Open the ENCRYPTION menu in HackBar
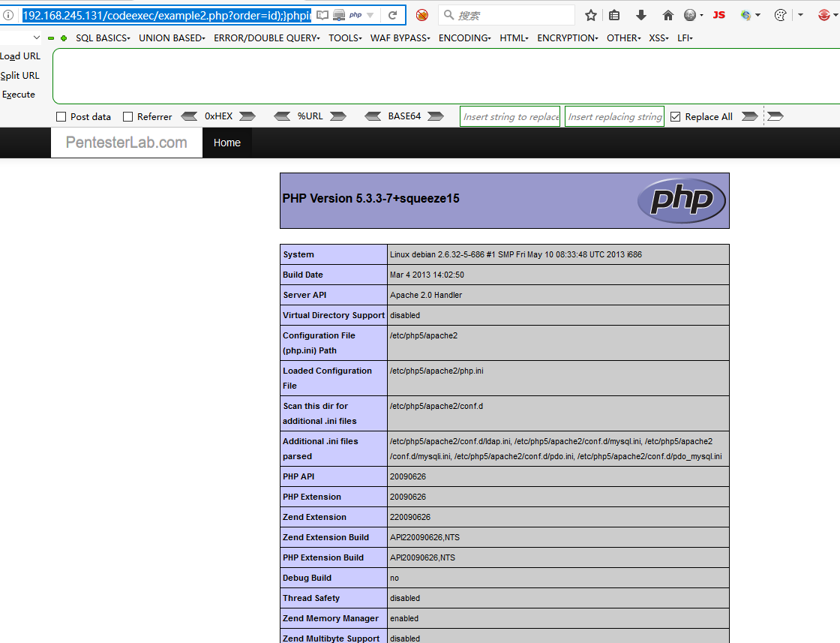This screenshot has width=840, height=643. click(567, 38)
